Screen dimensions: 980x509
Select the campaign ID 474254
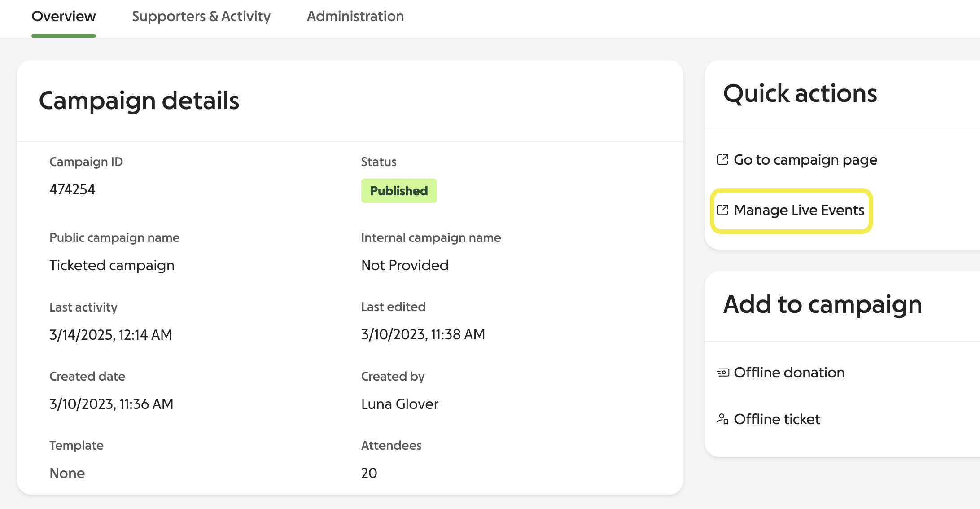click(x=72, y=189)
